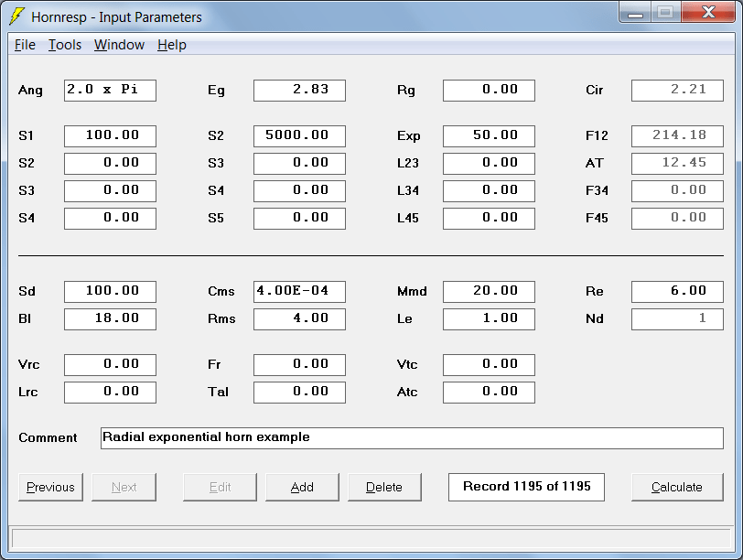The height and width of the screenshot is (560, 743).
Task: Click the Eg field with 2.83
Action: click(299, 90)
